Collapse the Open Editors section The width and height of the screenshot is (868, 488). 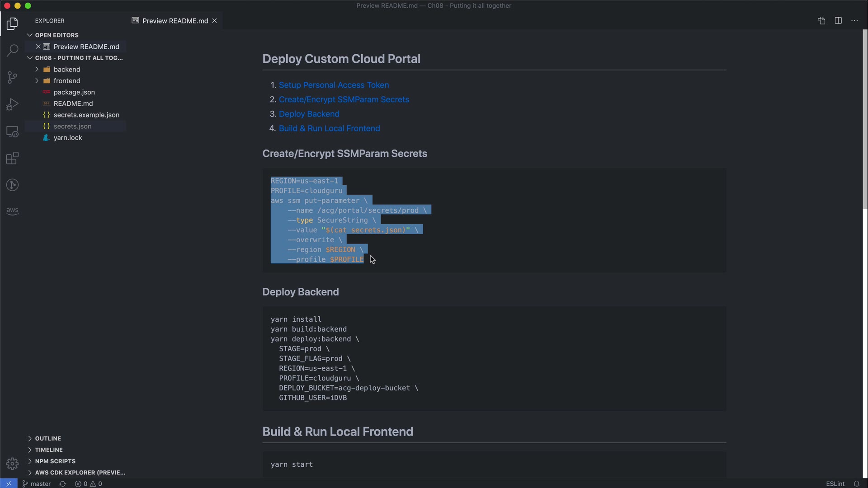57,35
